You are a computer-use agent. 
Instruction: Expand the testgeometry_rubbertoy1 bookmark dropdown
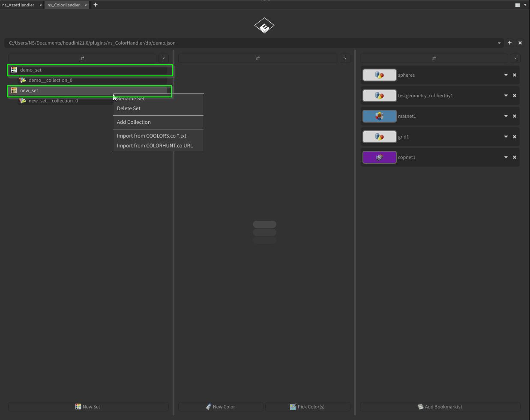point(506,96)
